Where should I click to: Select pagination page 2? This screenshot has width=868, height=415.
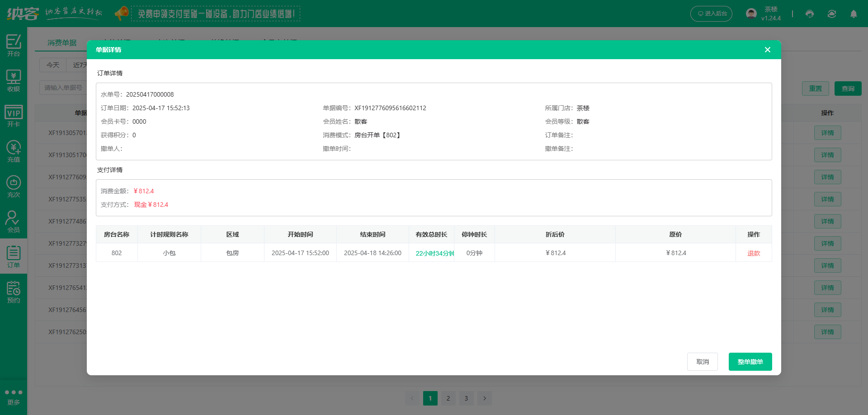coord(448,398)
